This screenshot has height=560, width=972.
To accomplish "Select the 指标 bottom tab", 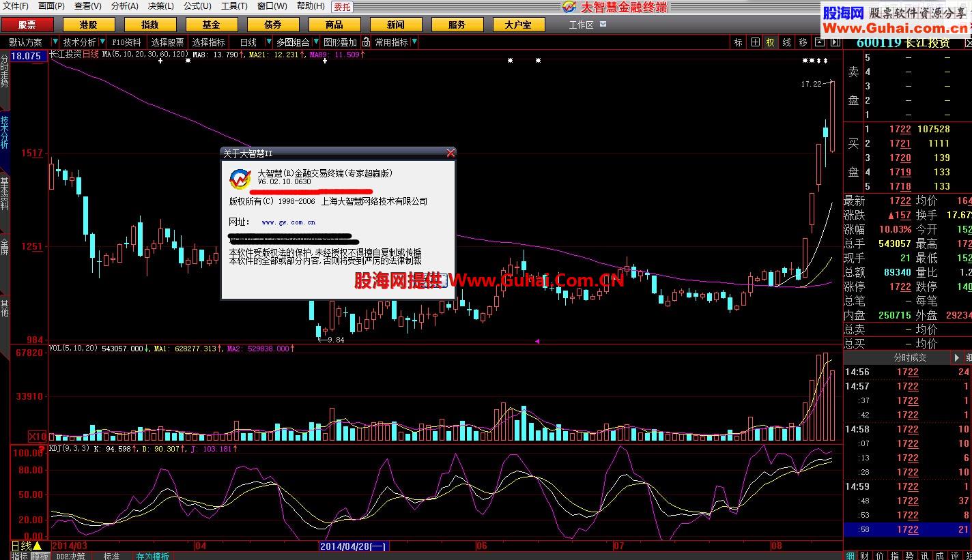I will pyautogui.click(x=20, y=556).
